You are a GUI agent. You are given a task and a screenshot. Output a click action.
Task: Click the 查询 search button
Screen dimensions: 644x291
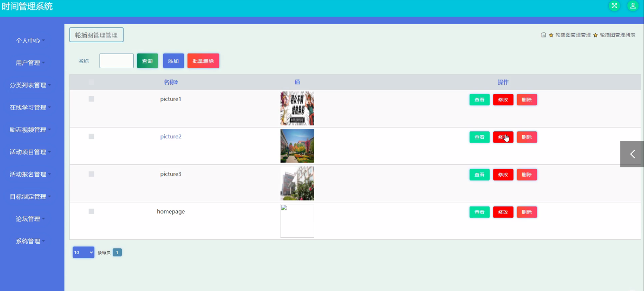(147, 61)
